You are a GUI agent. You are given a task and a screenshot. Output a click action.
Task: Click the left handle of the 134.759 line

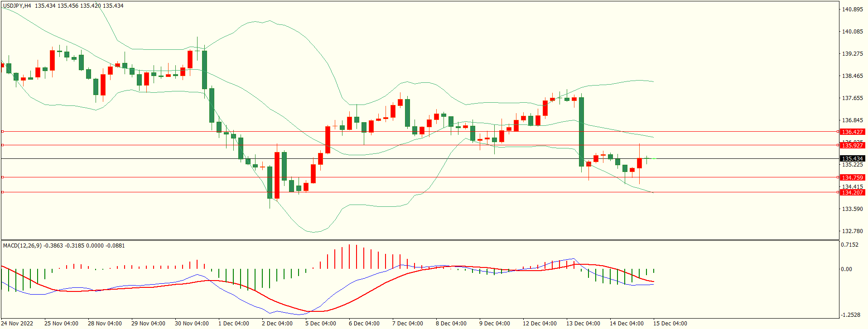pyautogui.click(x=2, y=177)
